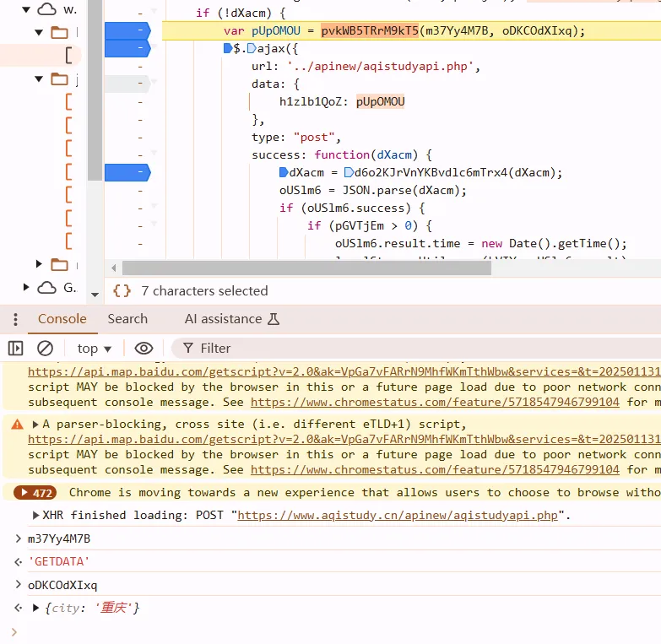661x644 pixels.
Task: Click the '../apinew/aqistudyapi.php' url string
Action: (x=381, y=66)
